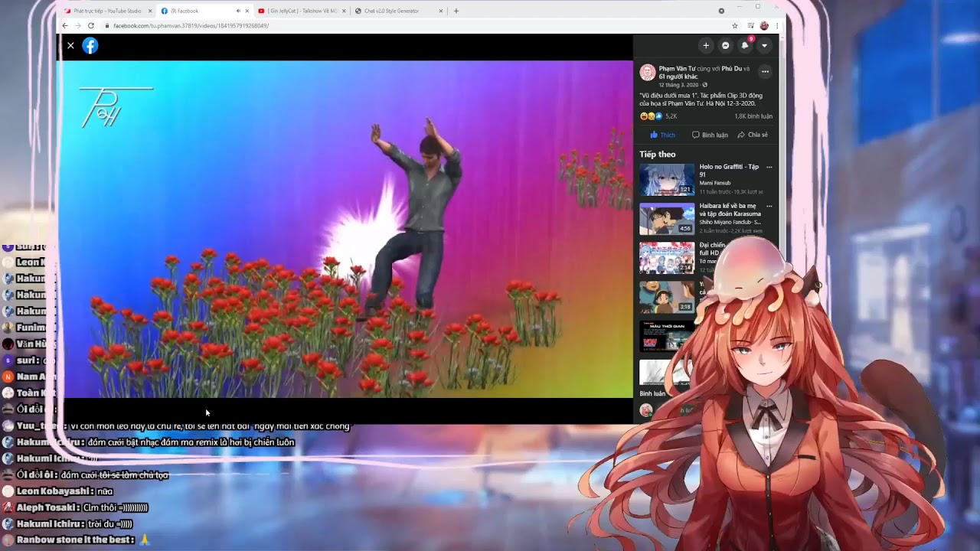Bookmark this page with star icon
This screenshot has height=551, width=980.
735,25
